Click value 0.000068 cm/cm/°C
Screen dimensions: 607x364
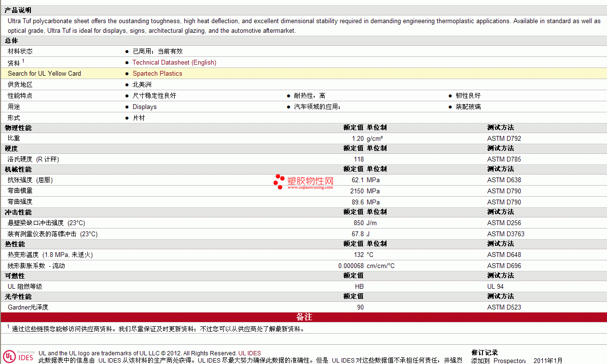[366, 266]
